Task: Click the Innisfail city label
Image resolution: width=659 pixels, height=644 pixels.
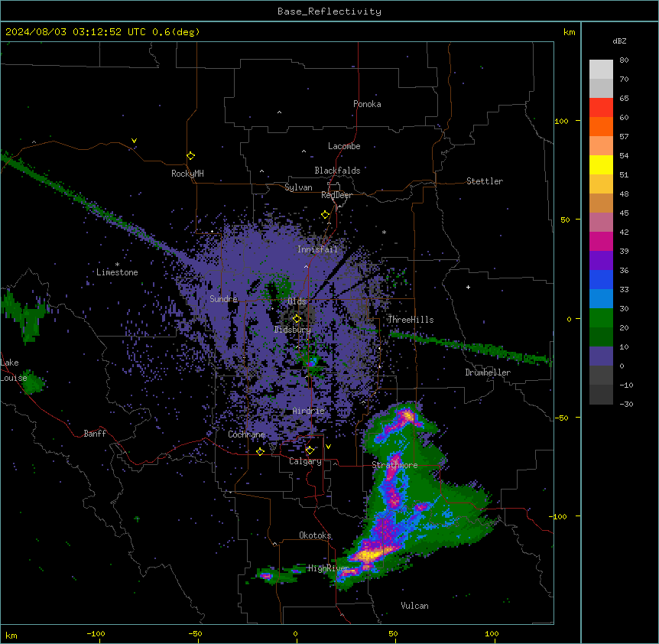Action: 317,249
